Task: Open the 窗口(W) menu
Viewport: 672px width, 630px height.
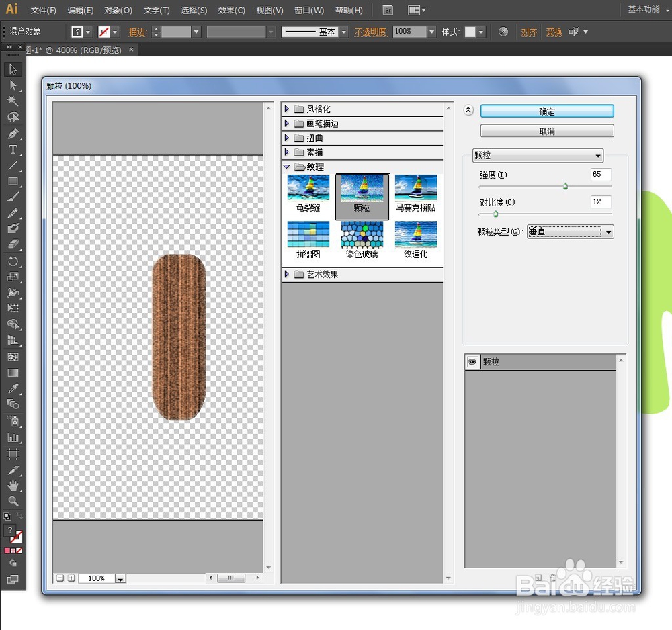Action: point(309,10)
